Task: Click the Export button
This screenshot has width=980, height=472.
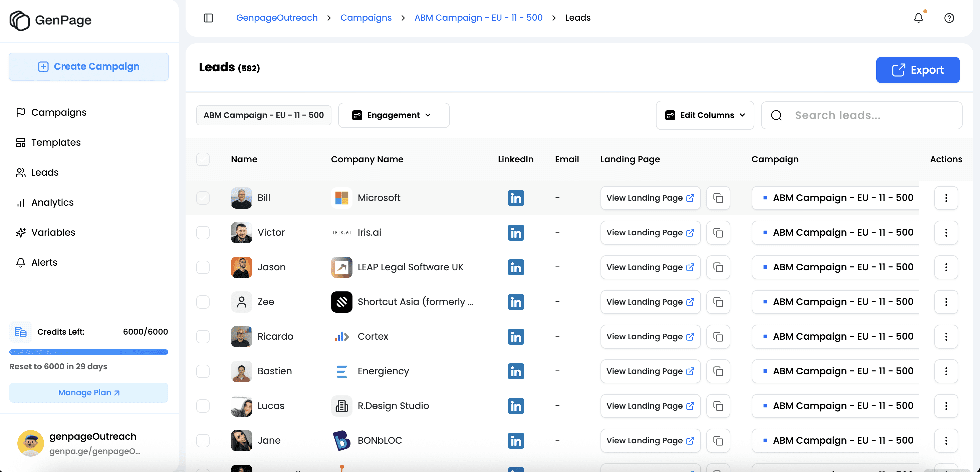Action: coord(917,70)
